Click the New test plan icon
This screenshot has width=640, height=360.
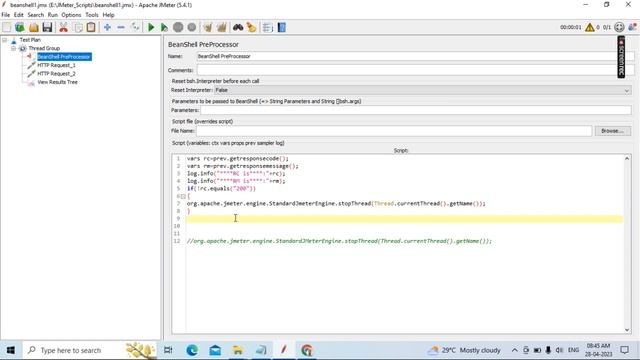[x=7, y=27]
